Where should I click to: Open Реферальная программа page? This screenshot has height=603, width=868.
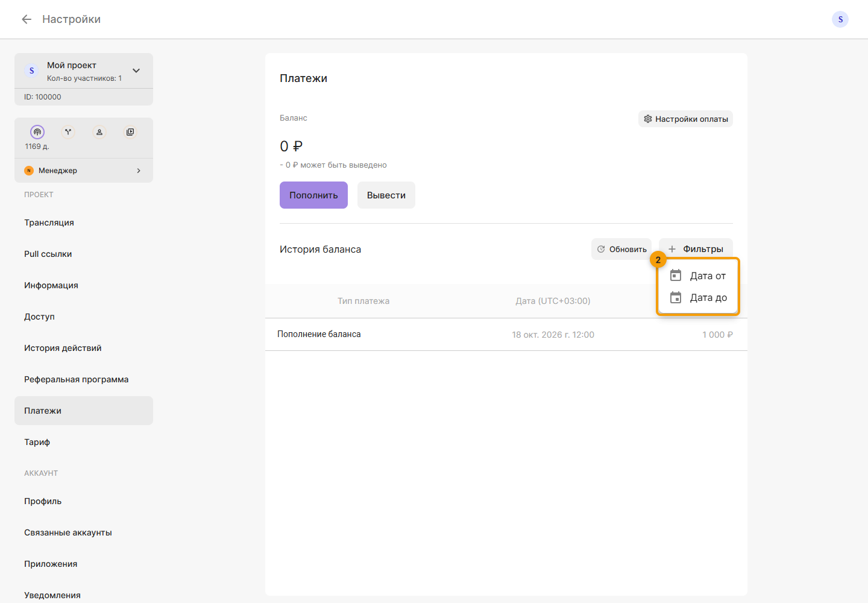pos(84,379)
